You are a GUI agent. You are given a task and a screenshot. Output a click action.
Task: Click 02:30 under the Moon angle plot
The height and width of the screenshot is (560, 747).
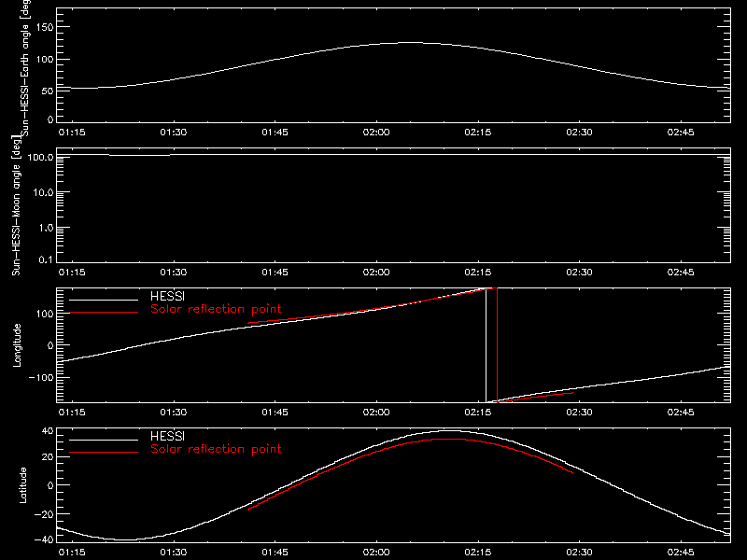579,273
